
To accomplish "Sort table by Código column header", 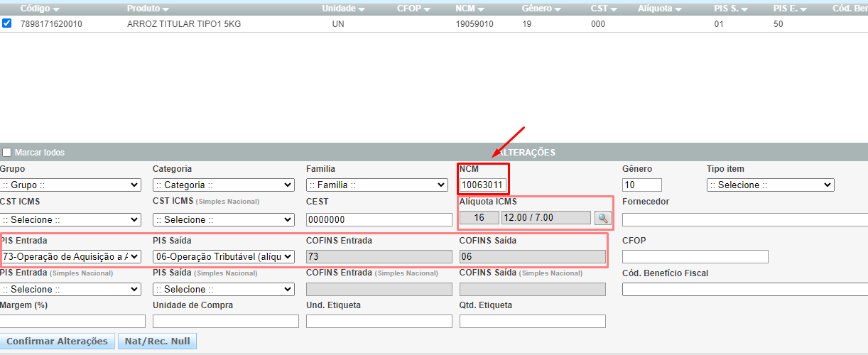I will coord(40,9).
